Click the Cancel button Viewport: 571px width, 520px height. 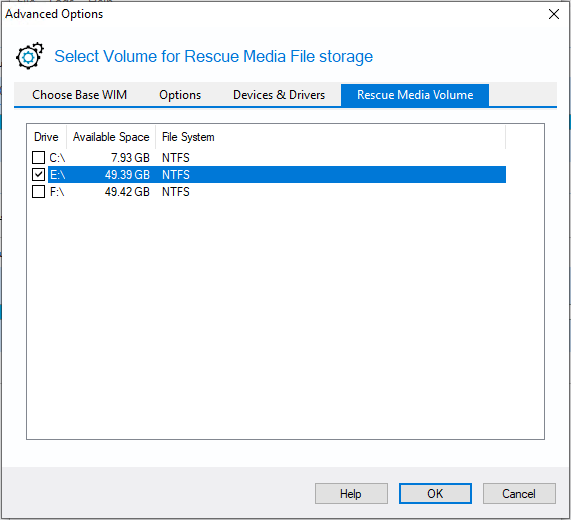(x=519, y=493)
